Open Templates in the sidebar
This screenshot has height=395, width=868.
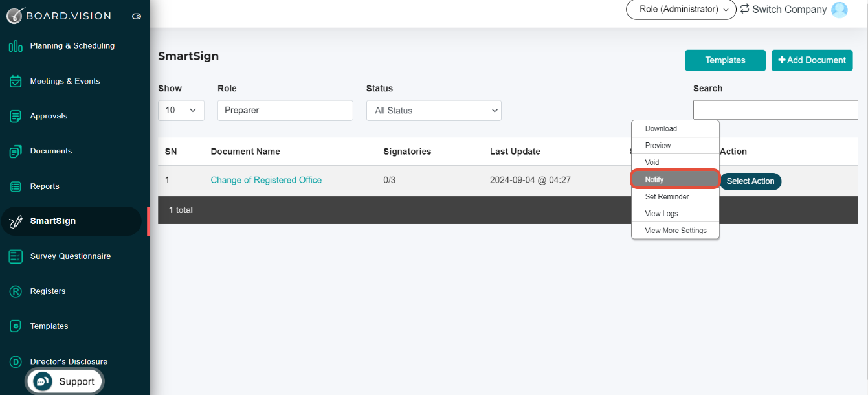click(x=49, y=326)
